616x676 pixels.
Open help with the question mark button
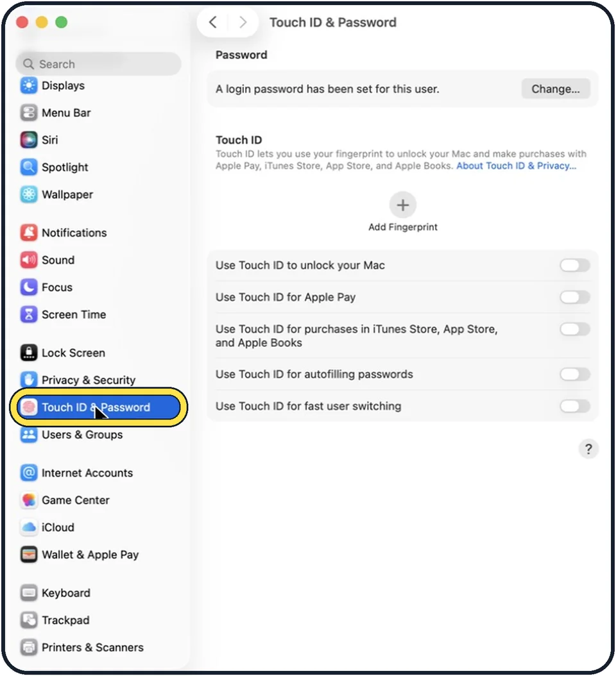pos(588,449)
